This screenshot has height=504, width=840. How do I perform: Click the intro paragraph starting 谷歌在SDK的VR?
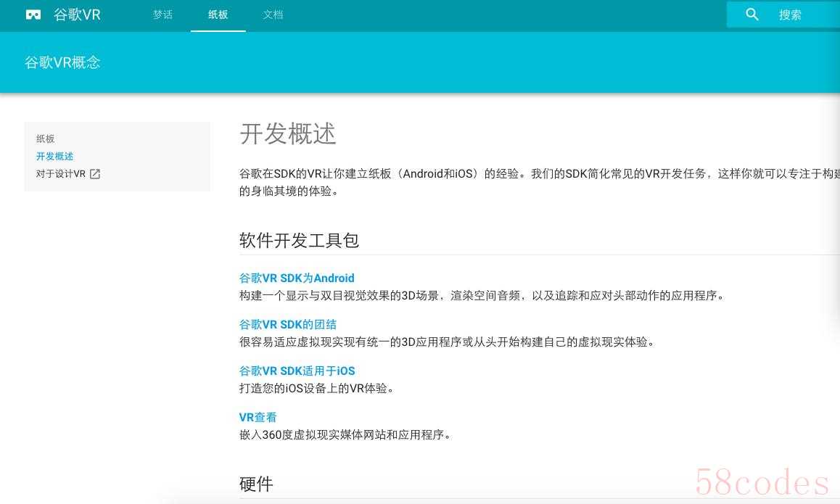(x=540, y=182)
